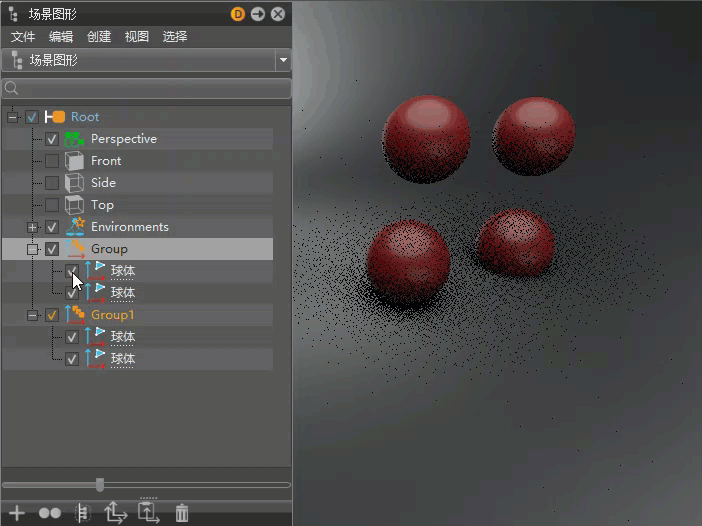Viewport: 702px width, 526px height.
Task: Toggle the Group visibility checkbox
Action: click(52, 249)
